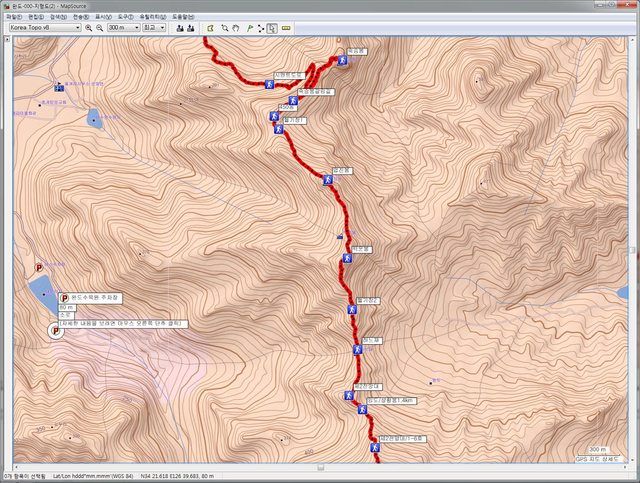Open the 유틸리티 Utilities menu
Screen dimensions: 640x483
(153, 17)
